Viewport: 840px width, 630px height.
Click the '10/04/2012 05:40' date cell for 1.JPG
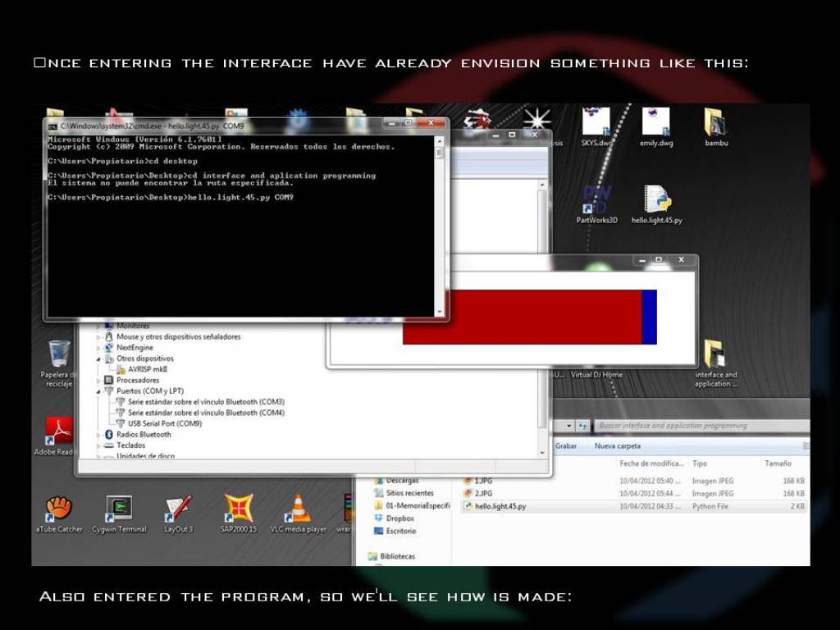(650, 481)
